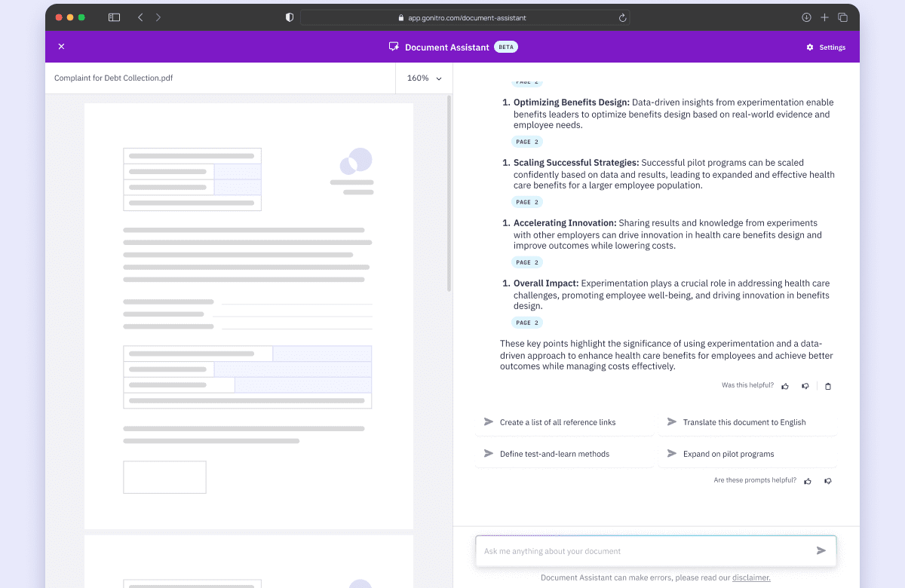Open Document Assistant Settings

(826, 47)
